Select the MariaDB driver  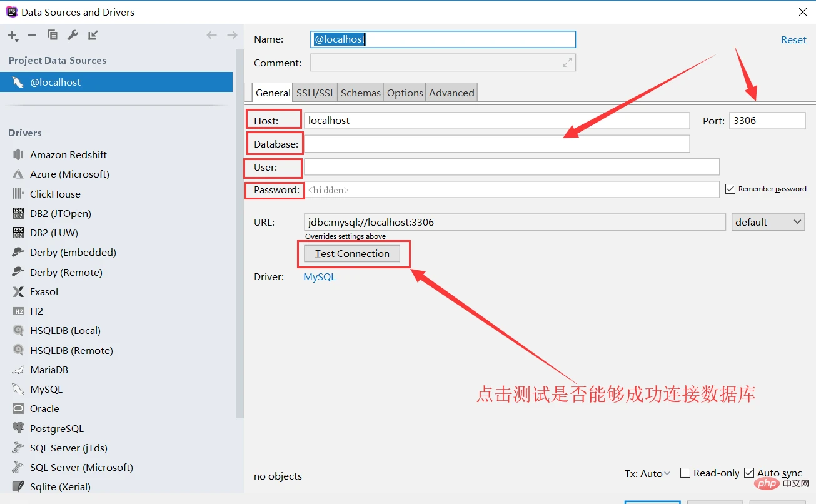tap(49, 370)
